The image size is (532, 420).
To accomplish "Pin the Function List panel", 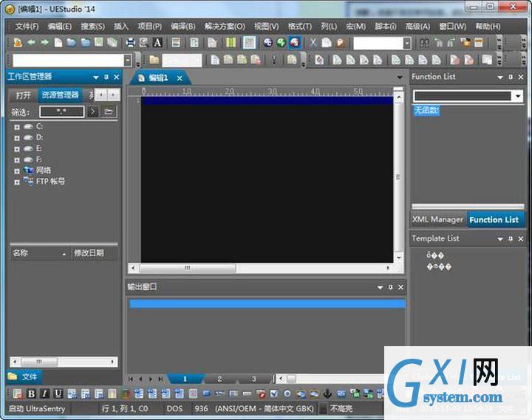I will 511,77.
